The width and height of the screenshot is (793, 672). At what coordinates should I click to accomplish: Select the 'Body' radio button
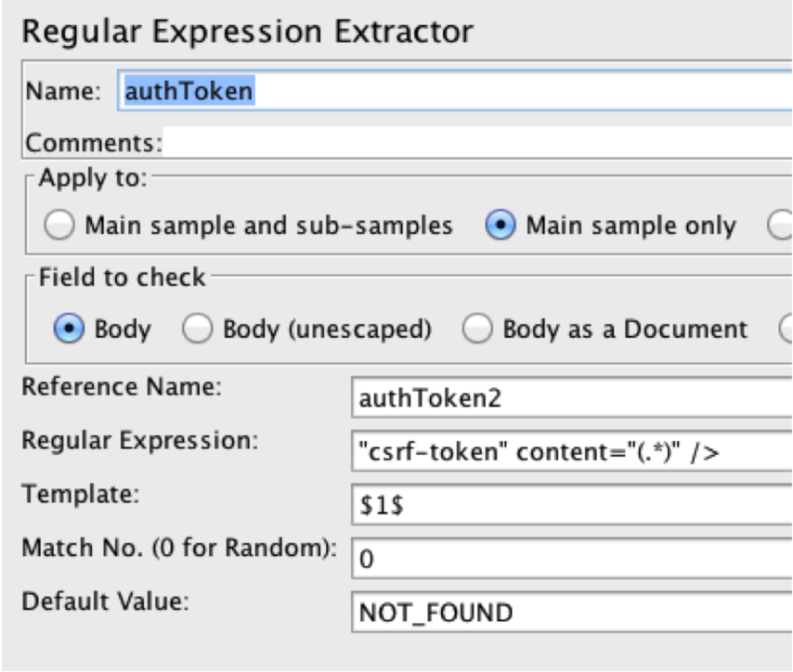tap(69, 329)
